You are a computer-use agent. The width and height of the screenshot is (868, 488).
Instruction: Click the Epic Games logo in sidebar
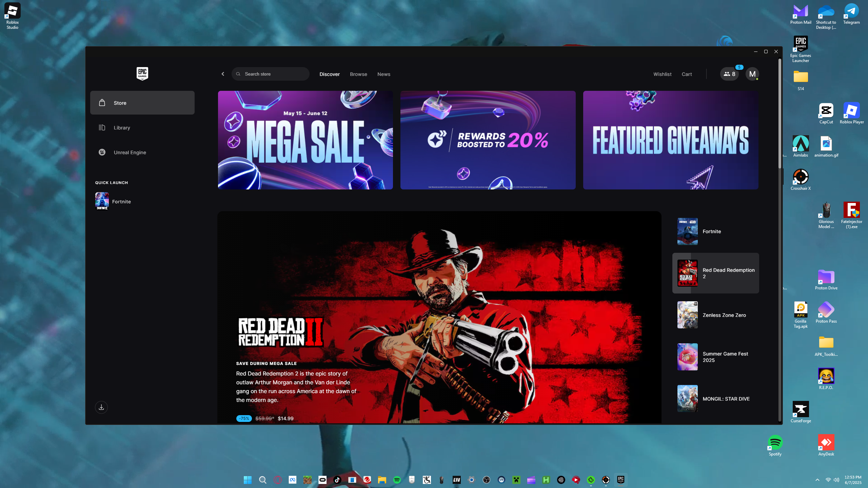(142, 73)
